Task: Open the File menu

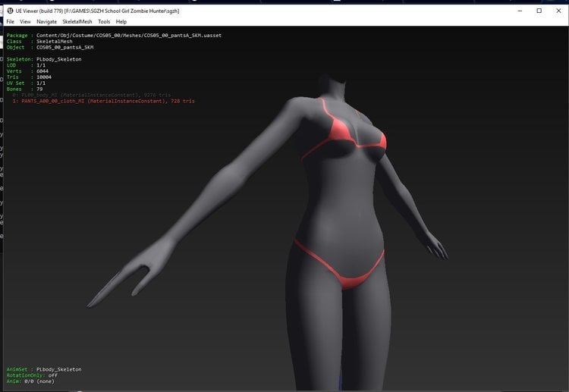Action: point(10,22)
